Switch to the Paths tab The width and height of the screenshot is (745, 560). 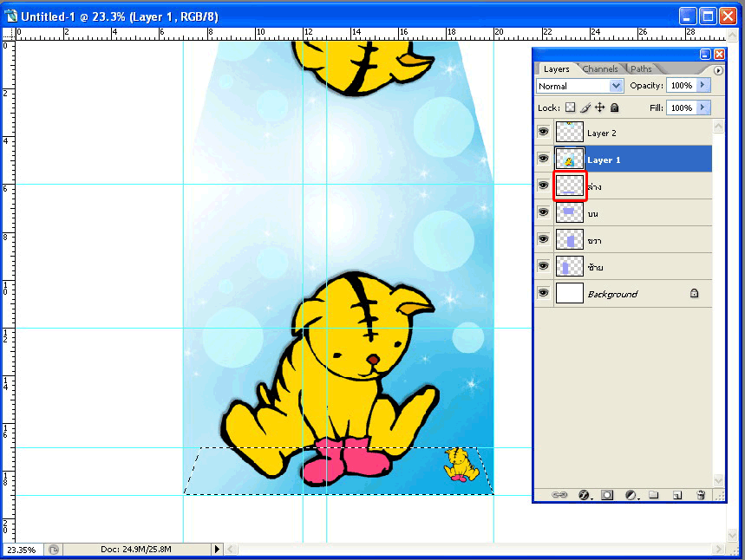(x=641, y=69)
